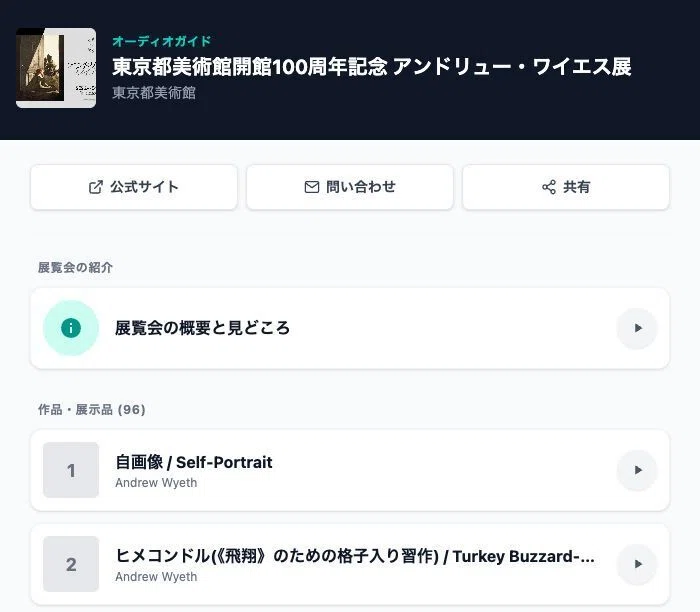Click the 東京都美術館 museum name
Image resolution: width=700 pixels, height=612 pixels.
[x=154, y=93]
